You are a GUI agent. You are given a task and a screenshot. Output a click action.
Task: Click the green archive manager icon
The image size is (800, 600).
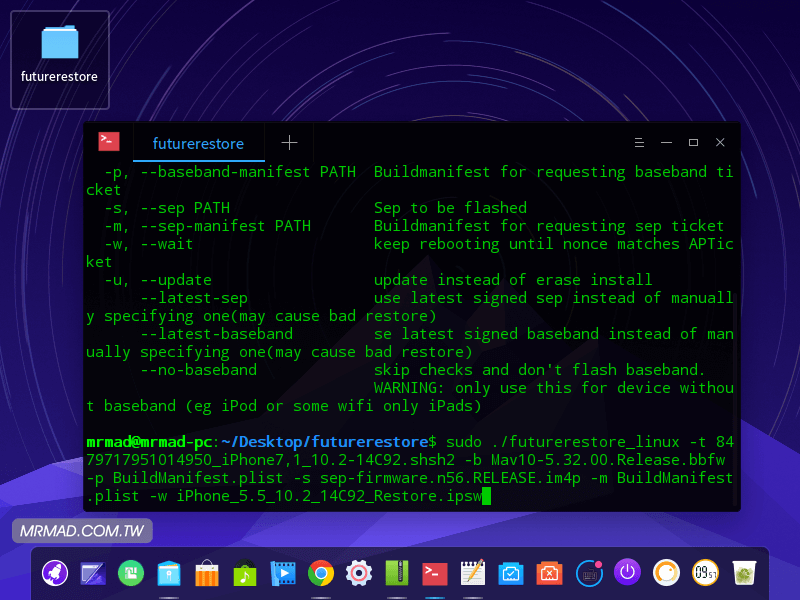pyautogui.click(x=397, y=573)
